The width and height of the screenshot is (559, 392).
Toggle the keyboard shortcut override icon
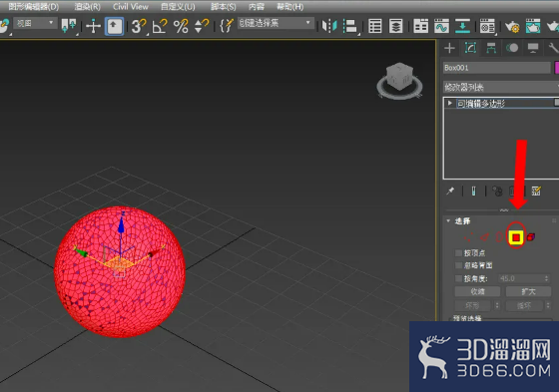point(115,26)
